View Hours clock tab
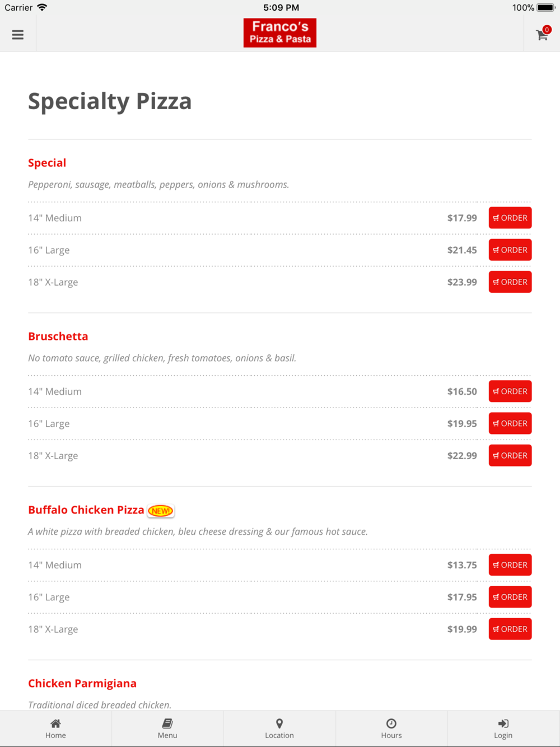The width and height of the screenshot is (560, 747). click(x=391, y=729)
